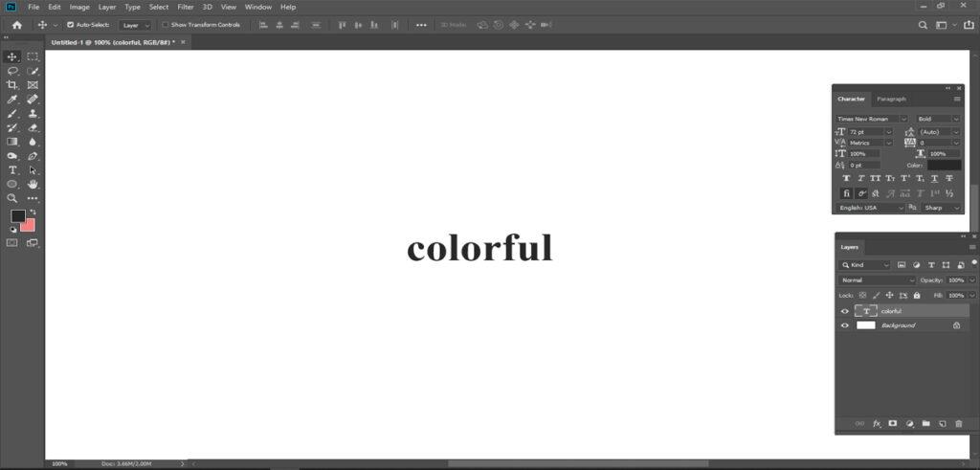980x470 pixels.
Task: Enable Show Transform Controls checkbox
Action: (x=165, y=25)
